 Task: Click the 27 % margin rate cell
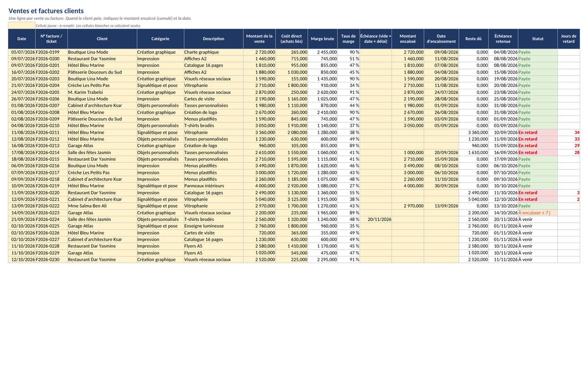(348, 186)
